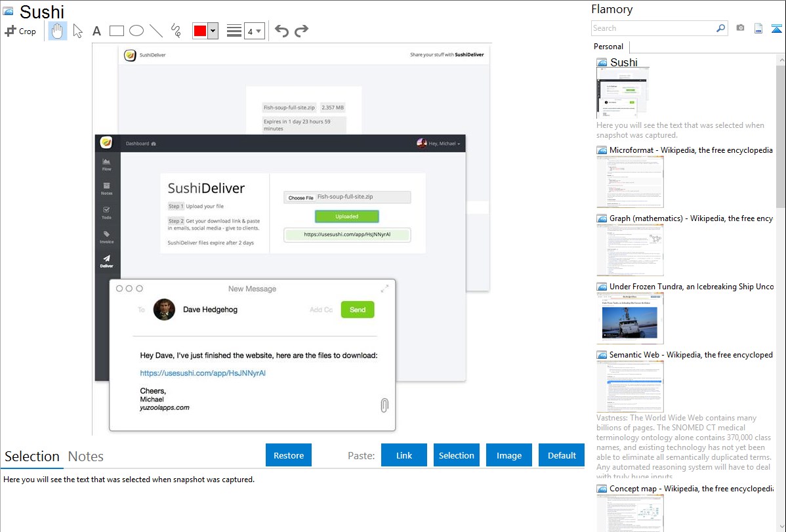Click the blue upload-to-top icon
The image size is (786, 532).
pyautogui.click(x=776, y=28)
